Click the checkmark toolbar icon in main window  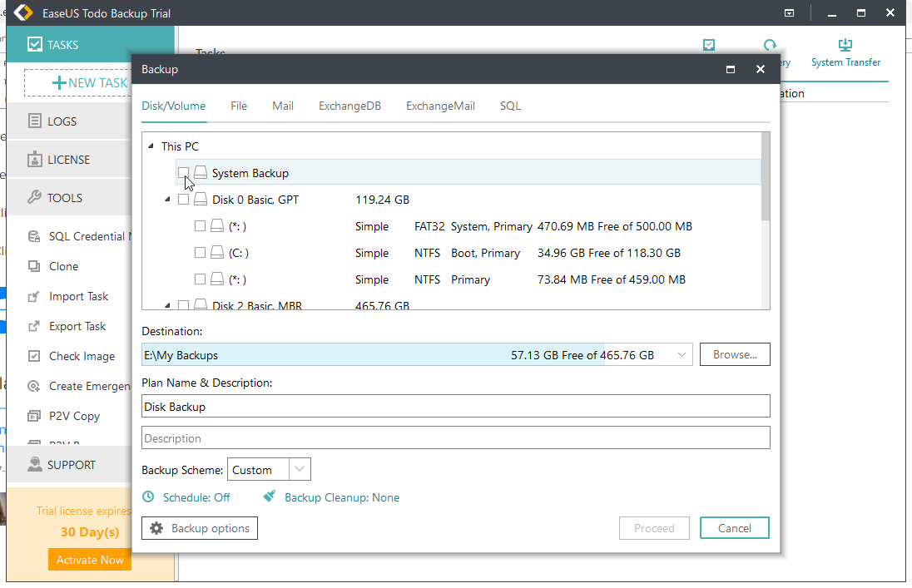coord(709,45)
